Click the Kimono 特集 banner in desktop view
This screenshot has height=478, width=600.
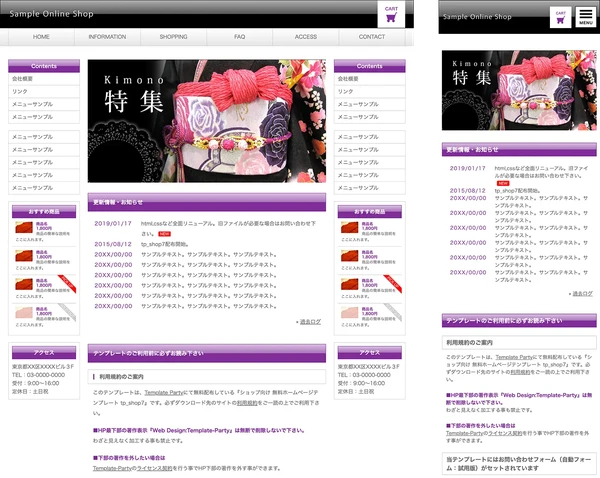pos(207,121)
